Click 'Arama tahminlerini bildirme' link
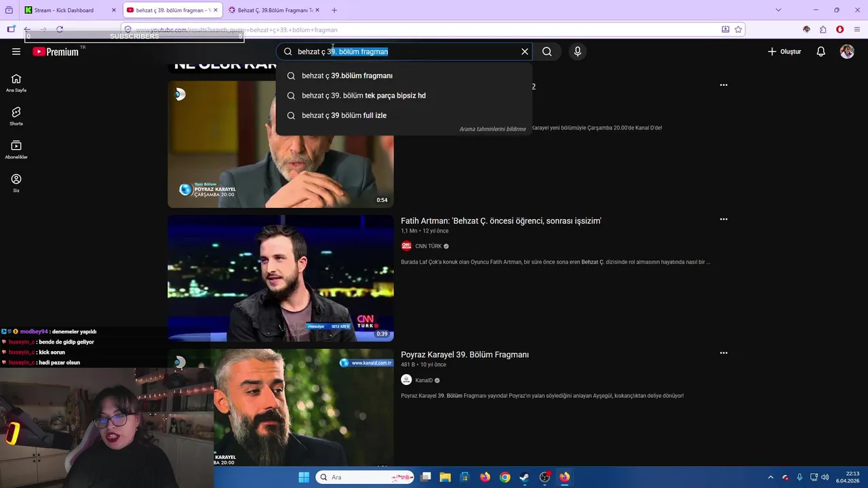 492,129
